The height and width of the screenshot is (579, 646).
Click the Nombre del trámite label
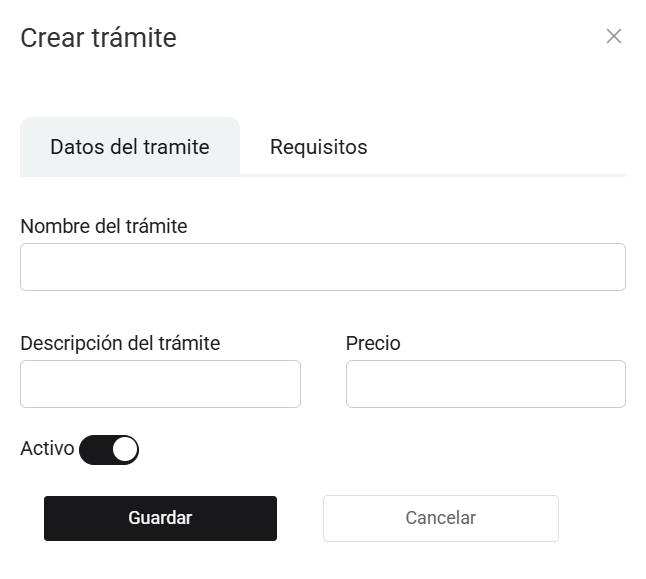click(104, 226)
